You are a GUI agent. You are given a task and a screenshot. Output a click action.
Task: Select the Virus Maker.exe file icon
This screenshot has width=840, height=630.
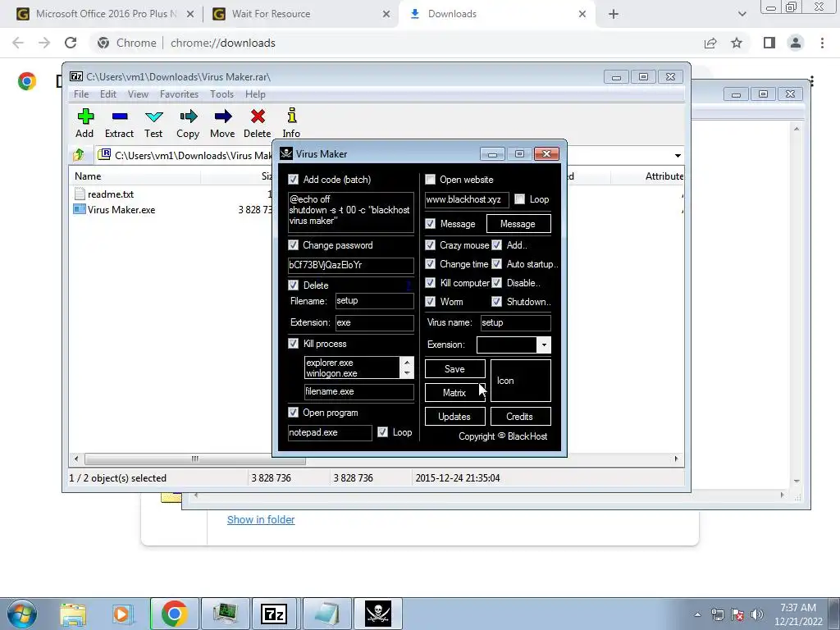point(80,209)
